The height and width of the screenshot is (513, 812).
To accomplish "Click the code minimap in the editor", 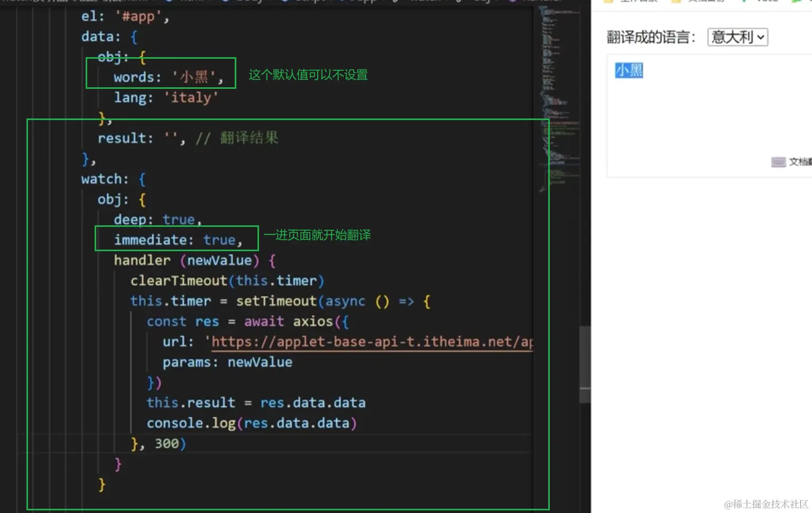I will (559, 100).
